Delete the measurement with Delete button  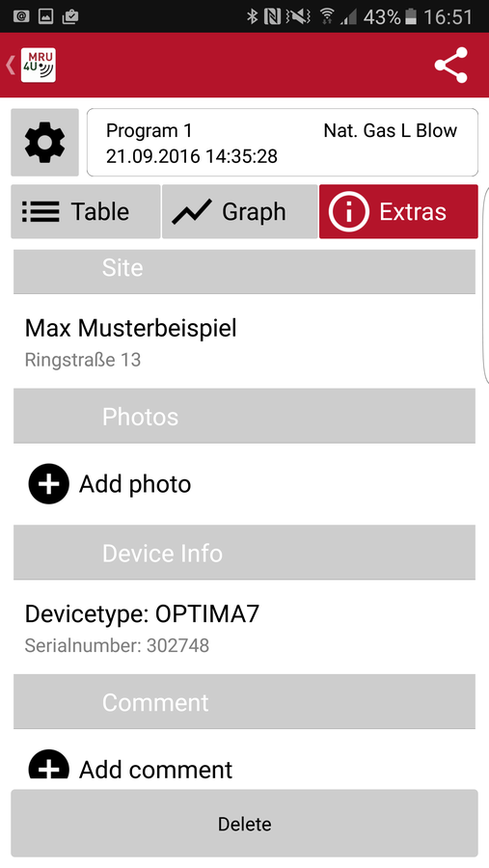coord(244,824)
